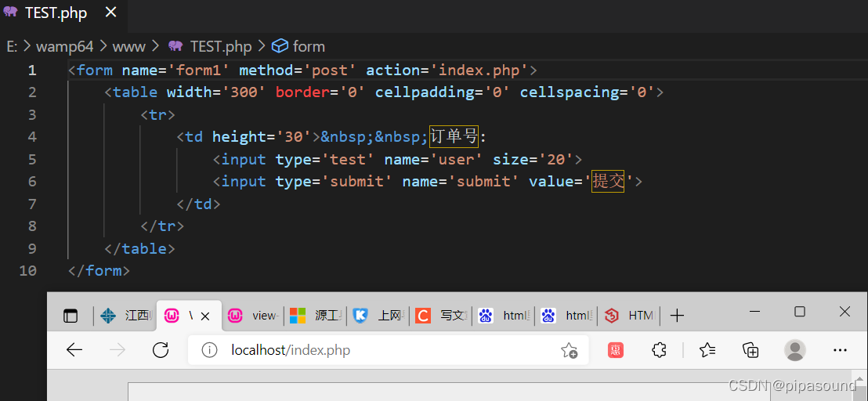Image resolution: width=868 pixels, height=401 pixels.
Task: Refresh the localhost page
Action: point(161,349)
